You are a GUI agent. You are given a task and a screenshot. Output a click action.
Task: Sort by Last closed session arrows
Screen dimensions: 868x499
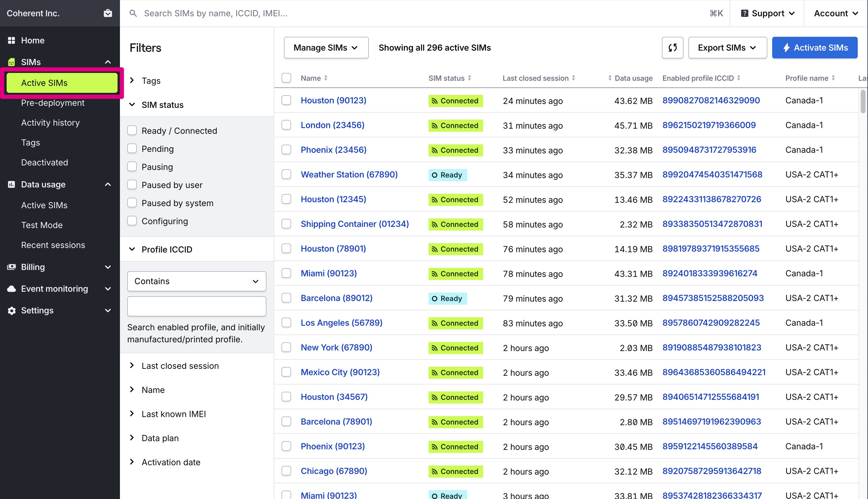(573, 78)
